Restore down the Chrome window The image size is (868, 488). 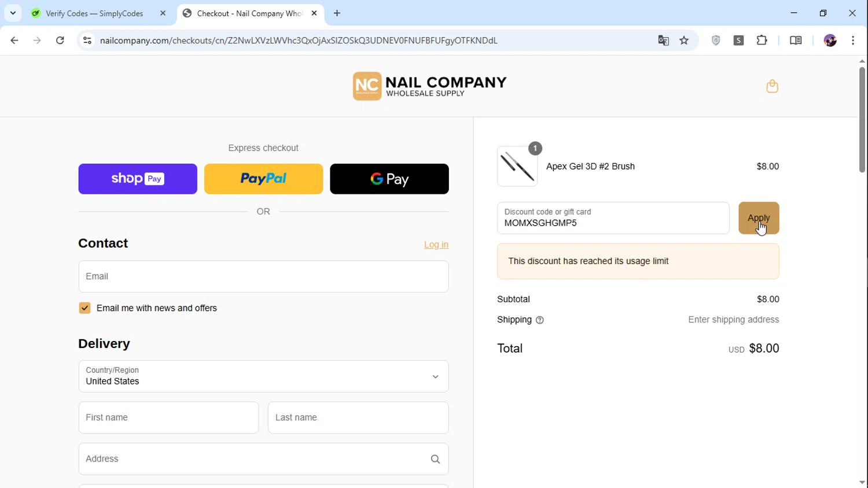(823, 13)
